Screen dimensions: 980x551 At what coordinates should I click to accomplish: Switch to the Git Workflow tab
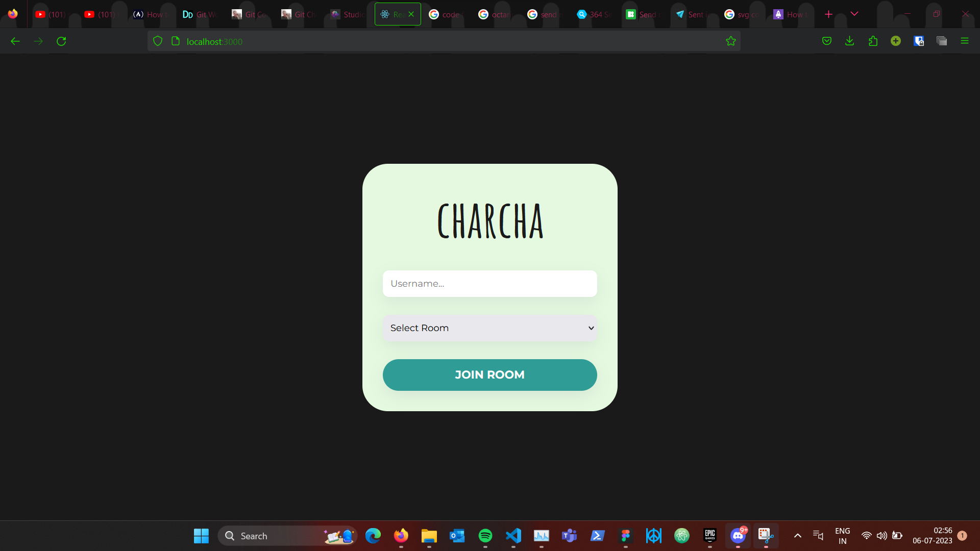pos(202,14)
